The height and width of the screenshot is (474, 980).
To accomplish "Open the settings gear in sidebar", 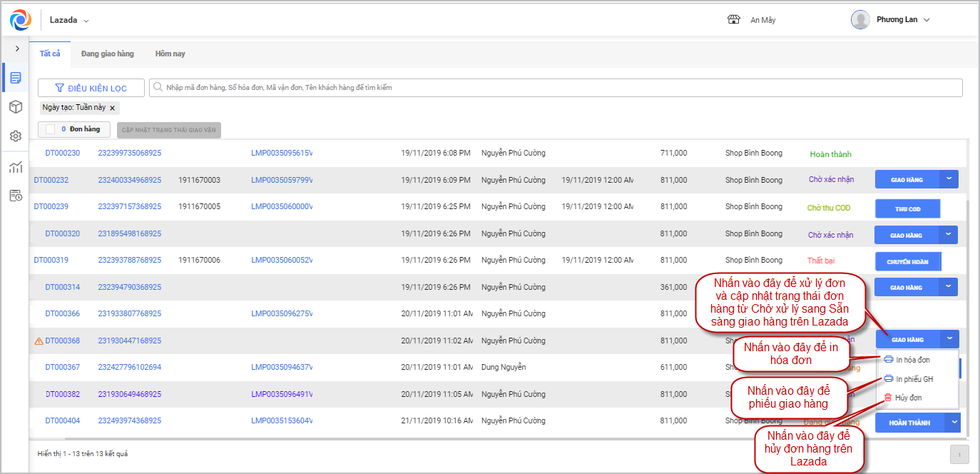I will tap(16, 136).
